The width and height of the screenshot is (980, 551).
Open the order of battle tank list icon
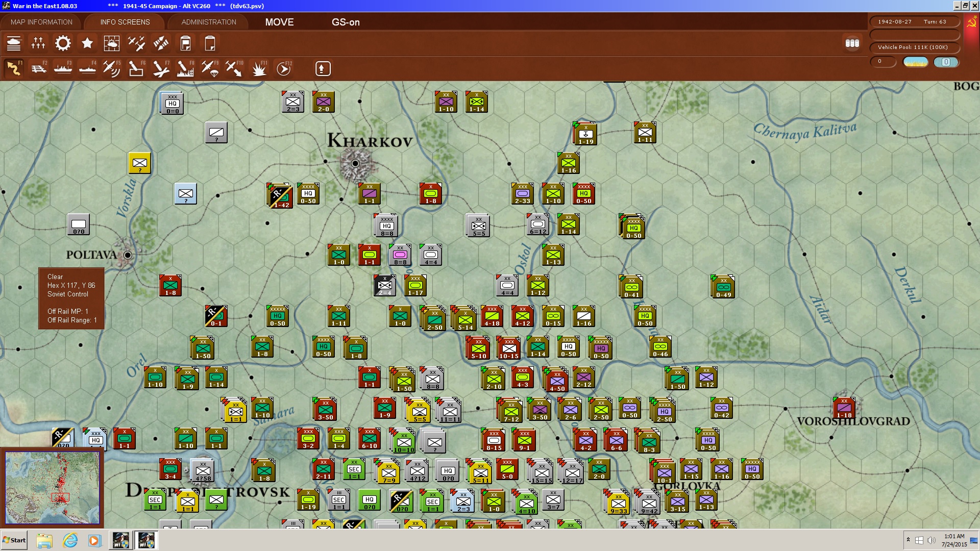[x=14, y=43]
